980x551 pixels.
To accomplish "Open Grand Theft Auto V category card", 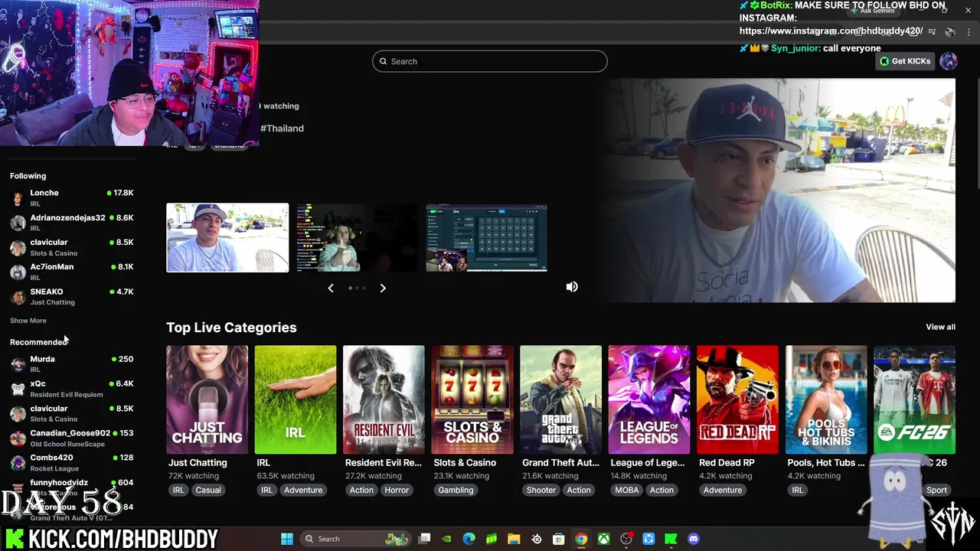I will (560, 399).
